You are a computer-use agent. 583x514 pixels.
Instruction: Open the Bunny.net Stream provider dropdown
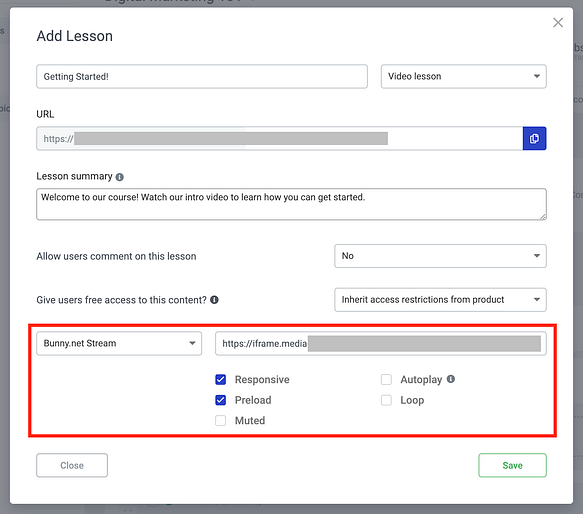[119, 343]
